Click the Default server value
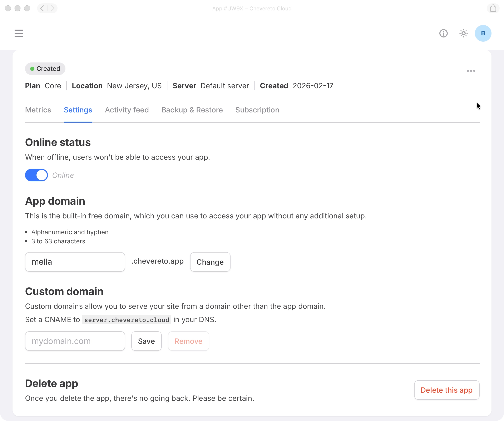This screenshot has height=421, width=504. (225, 86)
